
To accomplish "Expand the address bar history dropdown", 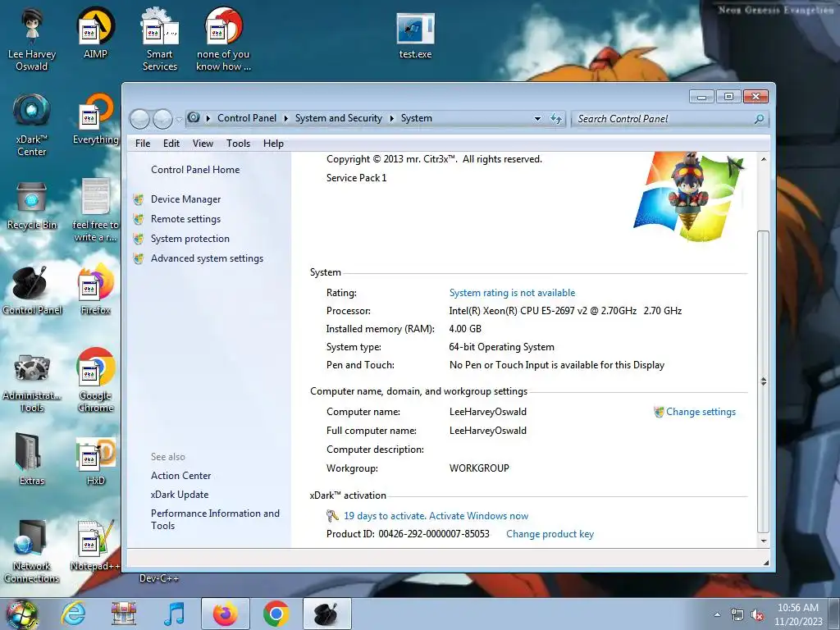I will (537, 118).
